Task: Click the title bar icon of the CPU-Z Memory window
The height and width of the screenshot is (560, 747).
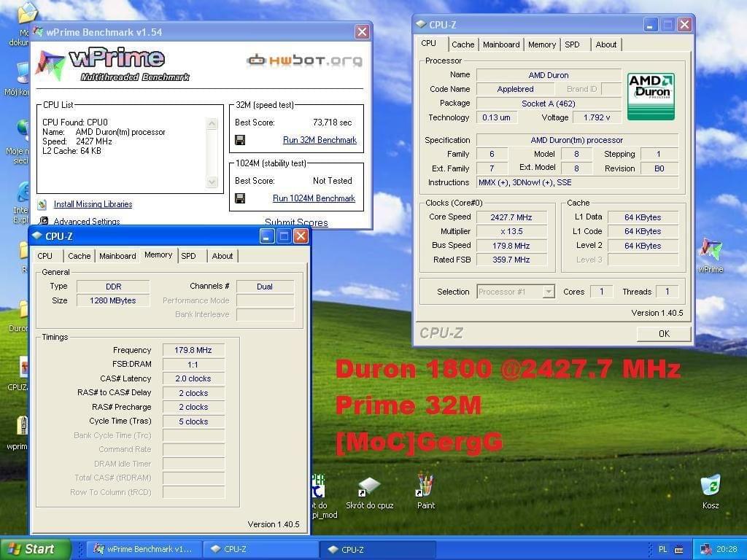Action: point(36,236)
